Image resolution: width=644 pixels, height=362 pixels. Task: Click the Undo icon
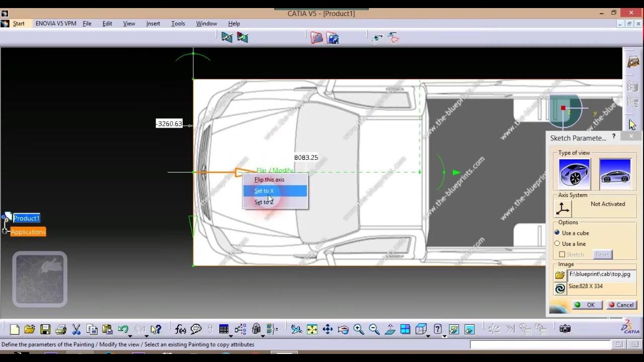(123, 329)
